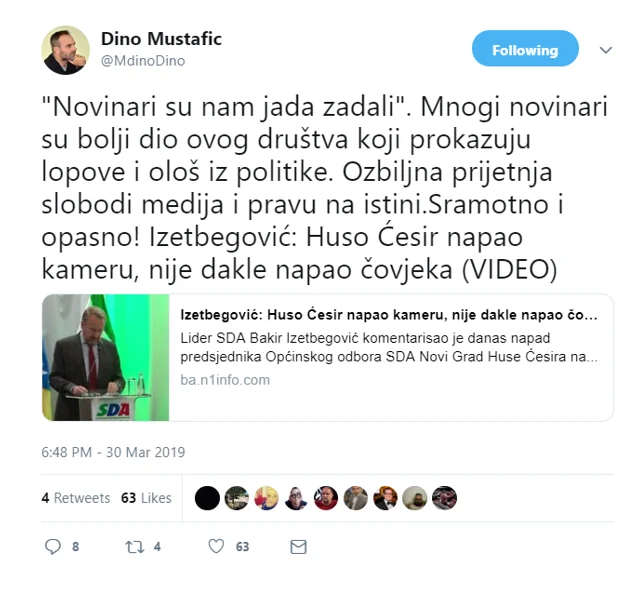Open the 63 Likes list

pos(146,498)
